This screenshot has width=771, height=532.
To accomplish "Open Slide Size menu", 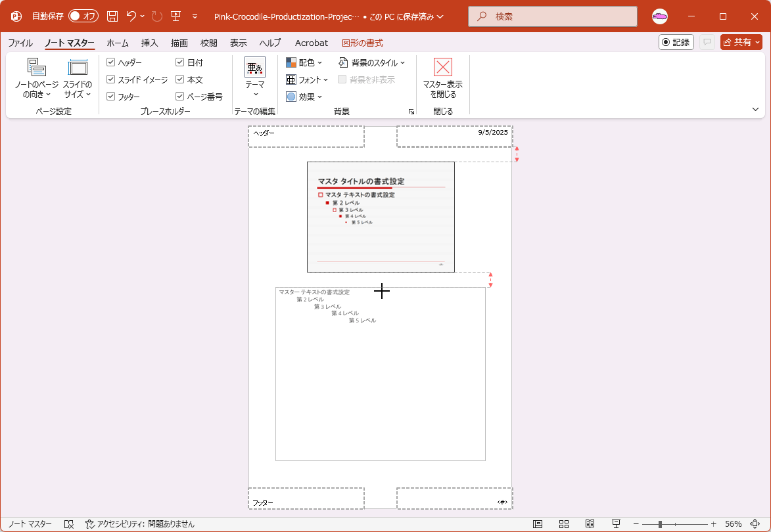I will pos(78,79).
